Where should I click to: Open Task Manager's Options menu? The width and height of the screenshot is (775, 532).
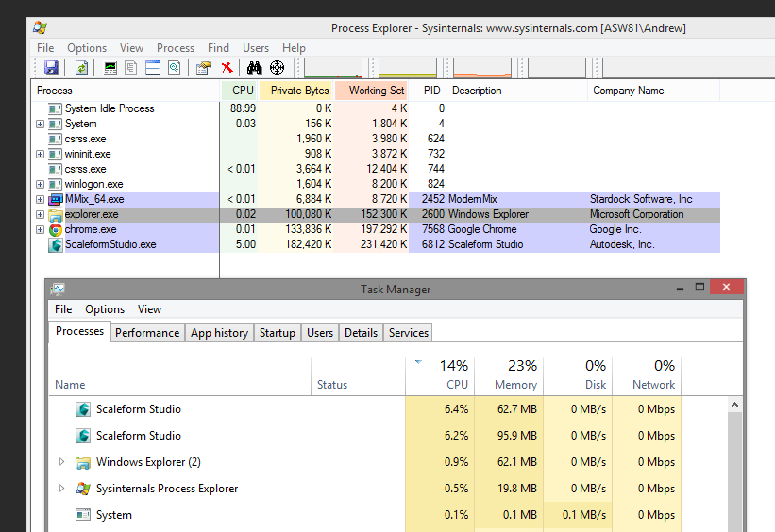(x=105, y=309)
